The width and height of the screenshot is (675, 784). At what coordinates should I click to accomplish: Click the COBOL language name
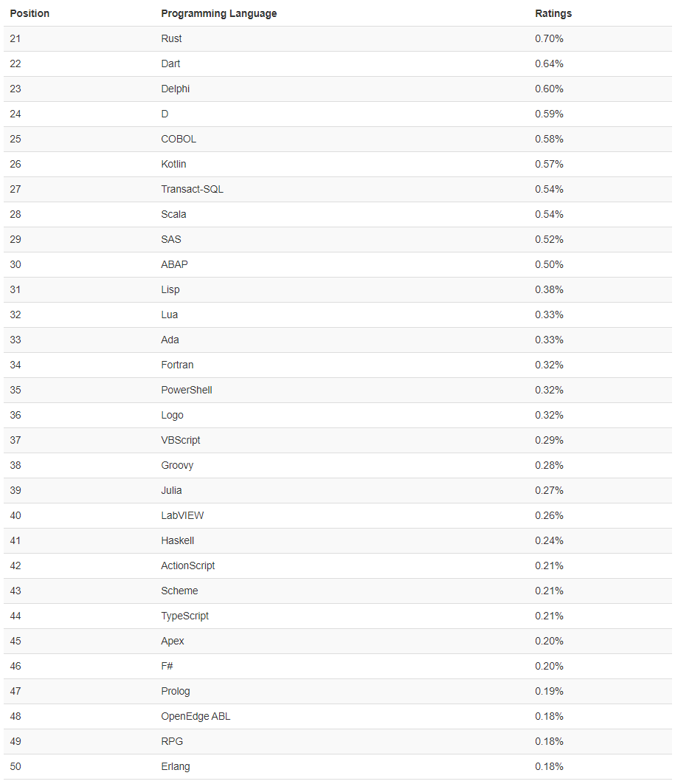click(x=179, y=139)
